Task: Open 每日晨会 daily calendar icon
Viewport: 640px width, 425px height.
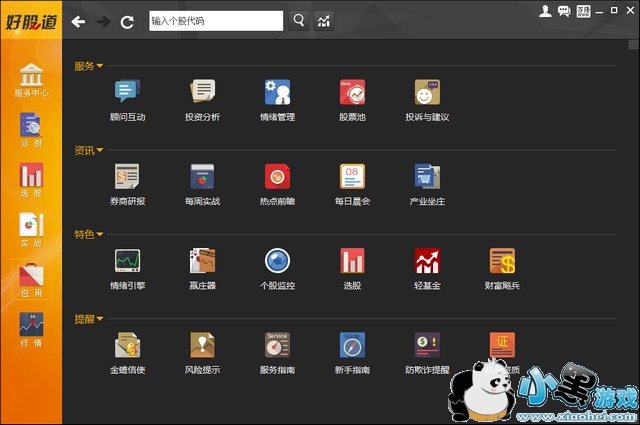Action: pyautogui.click(x=352, y=177)
